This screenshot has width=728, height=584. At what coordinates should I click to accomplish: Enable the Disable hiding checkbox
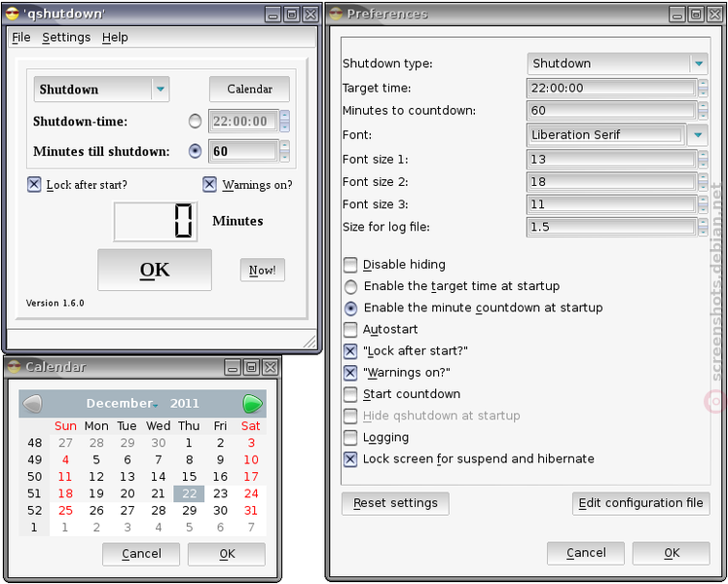[x=350, y=265]
